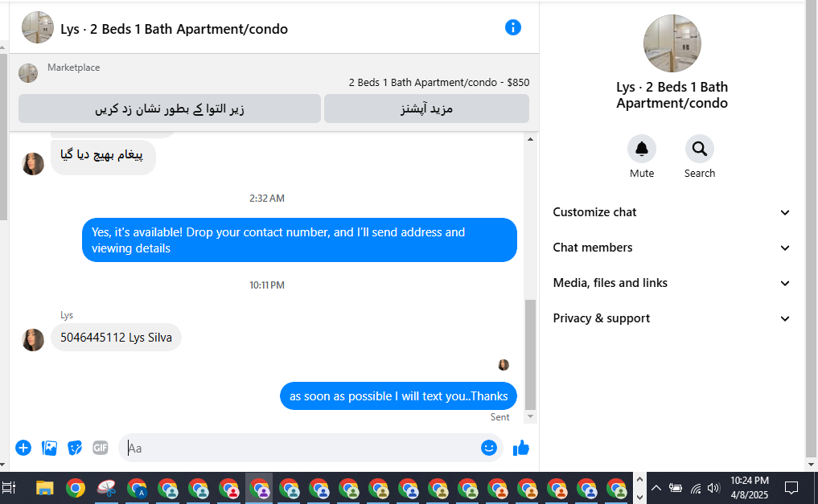Viewport: 818px width, 504px height.
Task: Open the GIF picker
Action: click(101, 448)
